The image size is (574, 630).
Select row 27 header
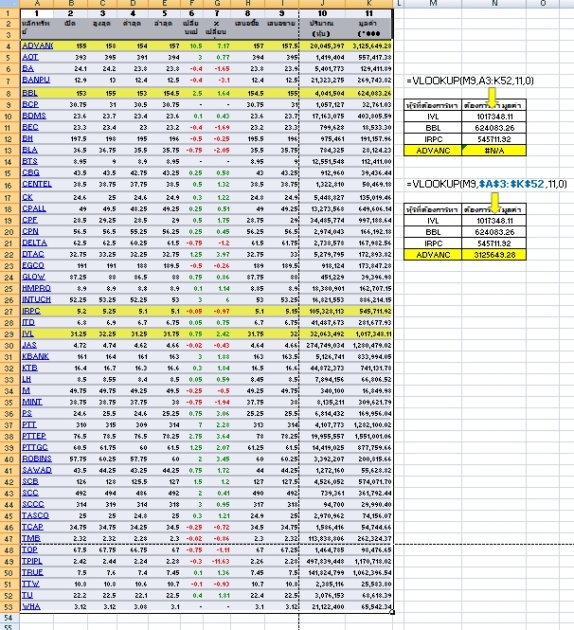[9, 311]
